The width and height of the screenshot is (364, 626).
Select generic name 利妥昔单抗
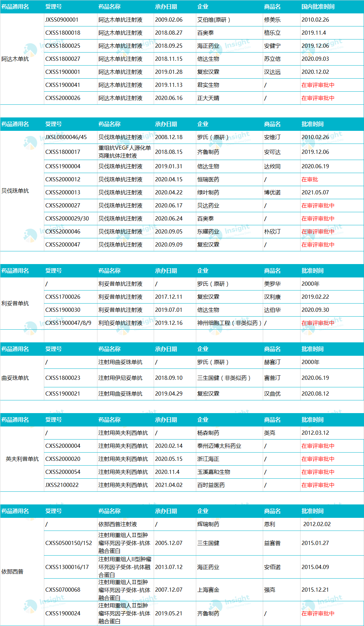pyautogui.click(x=15, y=304)
